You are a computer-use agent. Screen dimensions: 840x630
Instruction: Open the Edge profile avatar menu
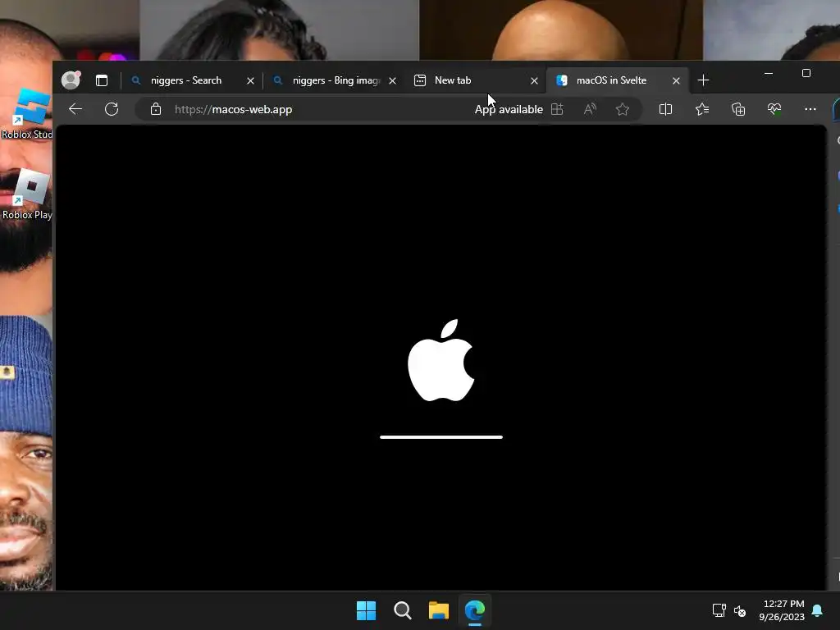[71, 80]
